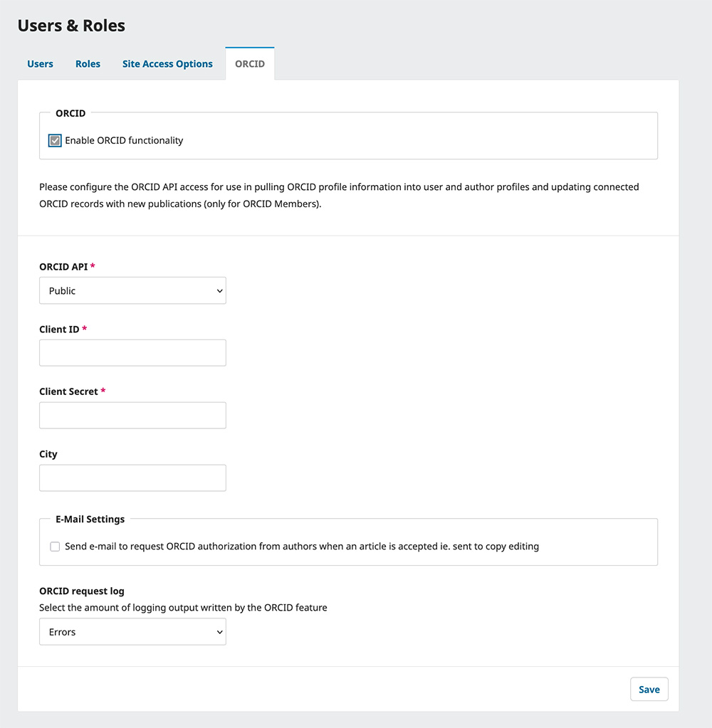Enable send e-mail ORCID authorization checkbox
The image size is (712, 728).
pyautogui.click(x=55, y=547)
